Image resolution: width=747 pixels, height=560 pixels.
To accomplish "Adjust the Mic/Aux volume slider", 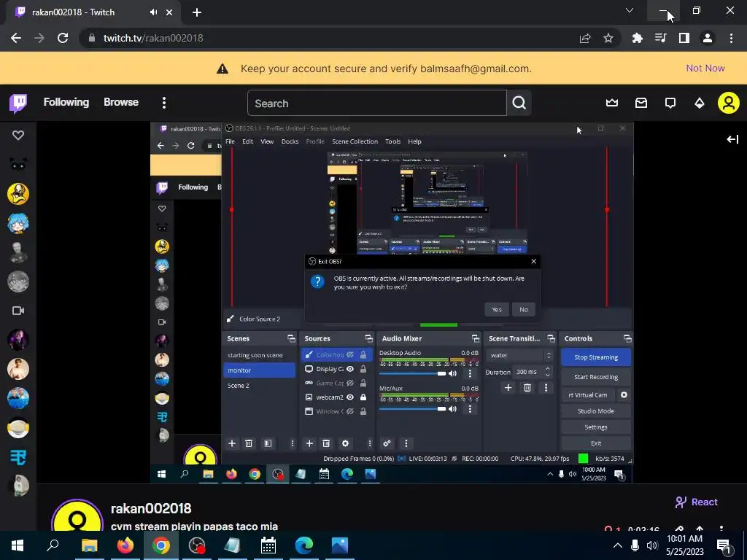I will 413,409.
